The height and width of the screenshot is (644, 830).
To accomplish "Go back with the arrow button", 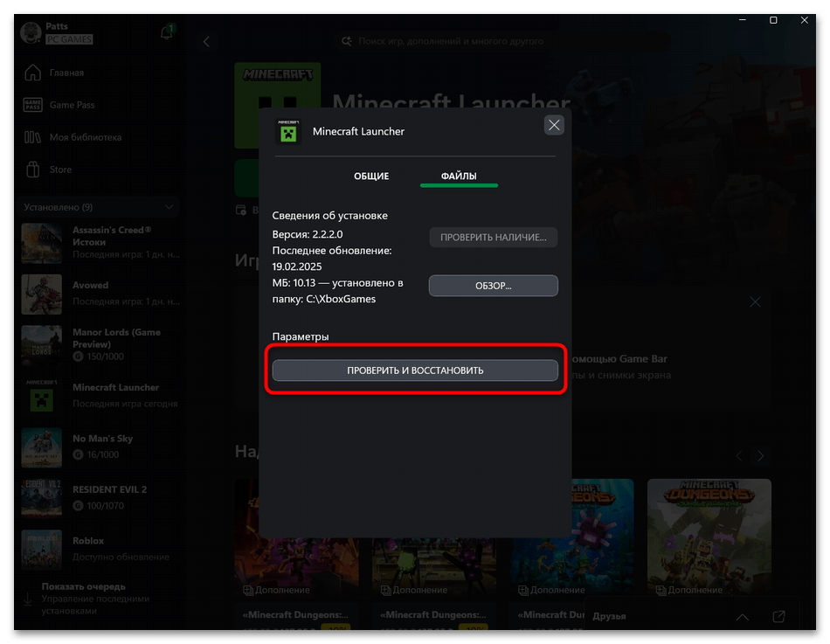I will [x=206, y=41].
